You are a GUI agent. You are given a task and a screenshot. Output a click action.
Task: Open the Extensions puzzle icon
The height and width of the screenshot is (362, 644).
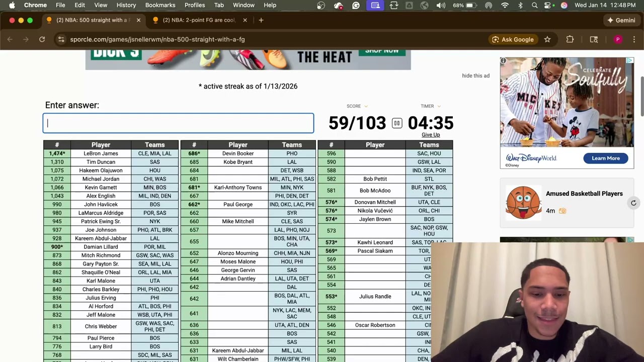pos(570,39)
